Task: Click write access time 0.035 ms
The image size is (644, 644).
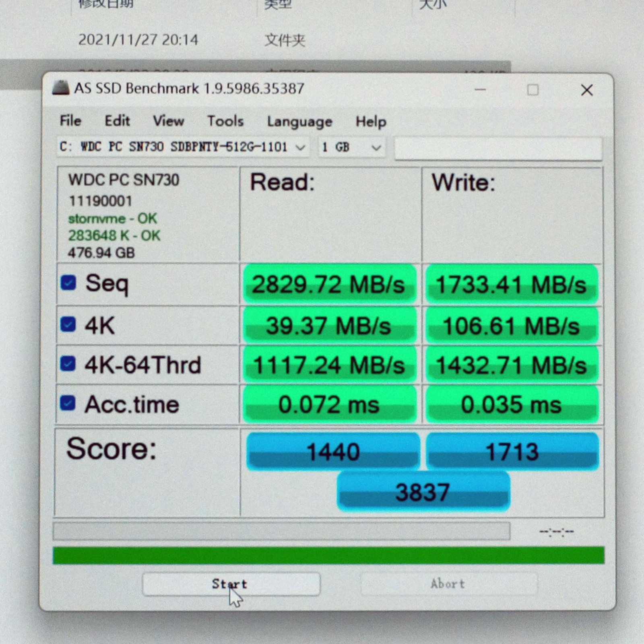Action: tap(512, 404)
